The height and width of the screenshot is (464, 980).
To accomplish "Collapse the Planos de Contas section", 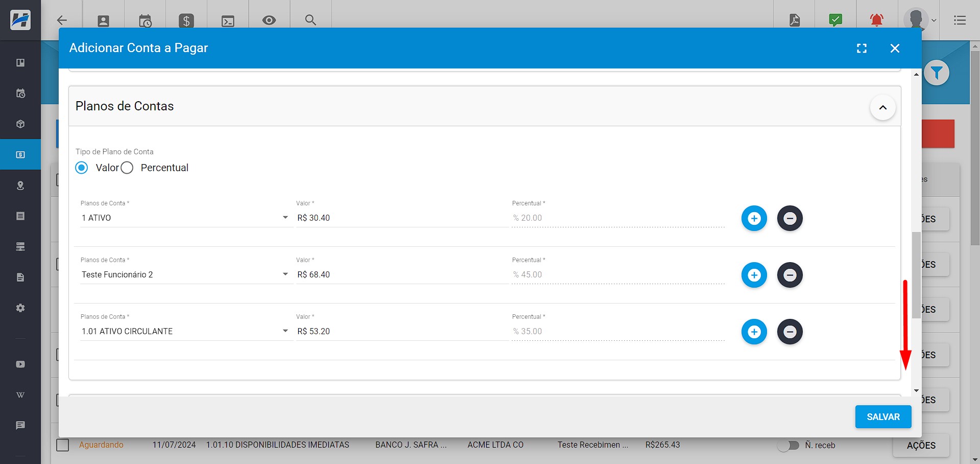I will pyautogui.click(x=883, y=107).
